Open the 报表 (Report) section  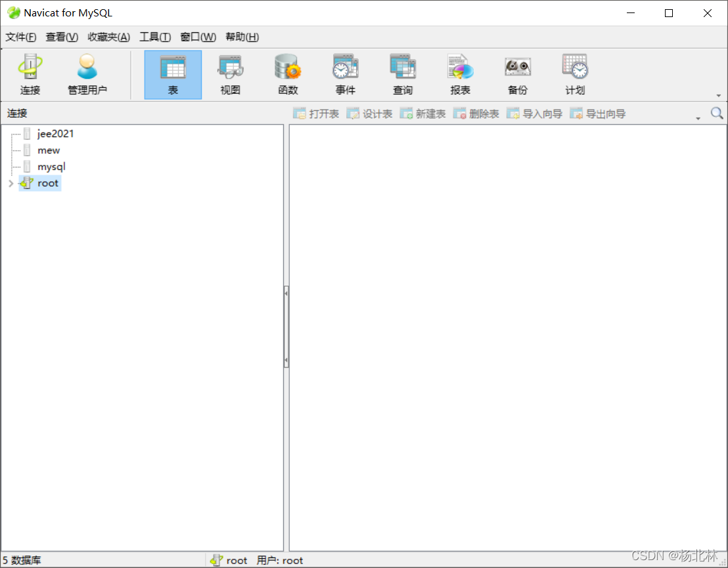[x=460, y=75]
